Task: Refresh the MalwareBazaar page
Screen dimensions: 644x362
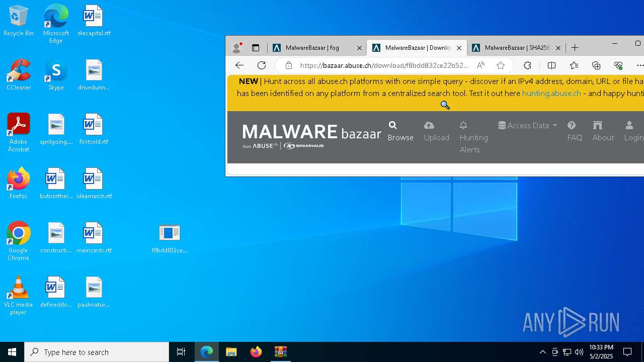Action: (262, 65)
